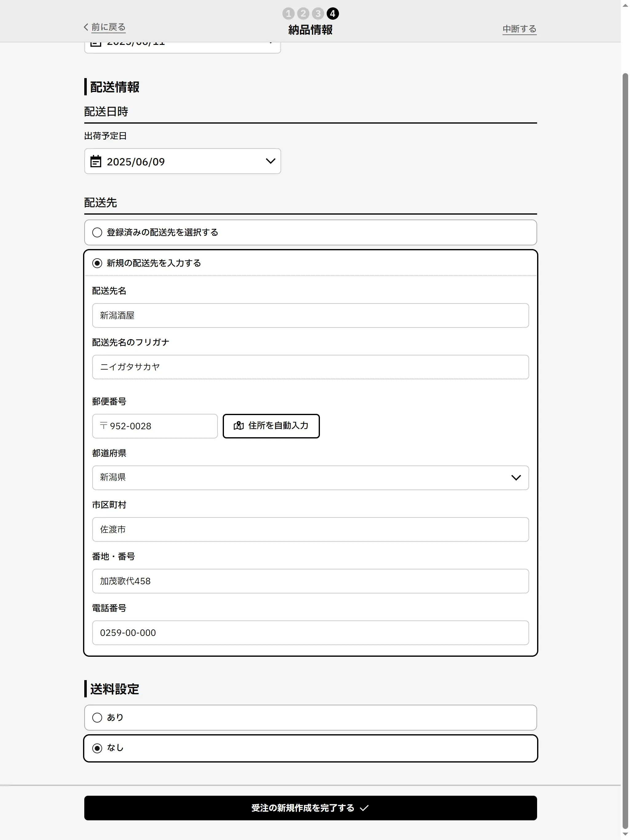Click 郵便番号 input field 952-0028

click(155, 426)
